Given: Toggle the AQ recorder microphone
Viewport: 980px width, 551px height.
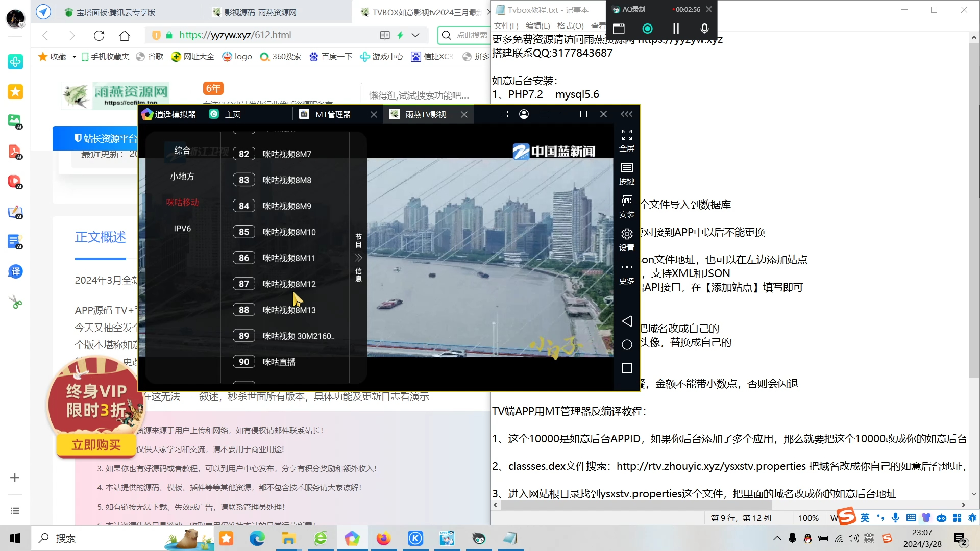Looking at the screenshot, I should (704, 29).
